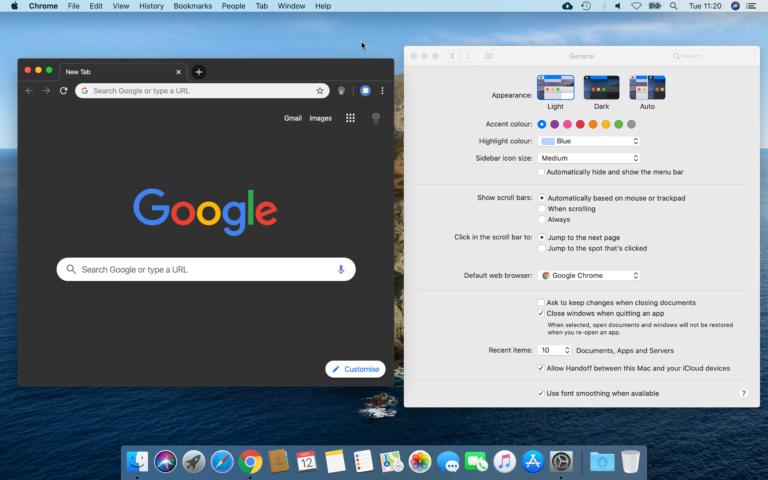The width and height of the screenshot is (768, 480).
Task: Choose the red accent colour
Action: tap(580, 124)
